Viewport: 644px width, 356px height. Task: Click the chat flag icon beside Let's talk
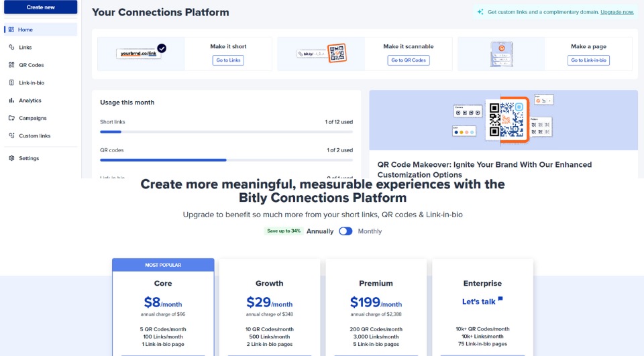[500, 299]
